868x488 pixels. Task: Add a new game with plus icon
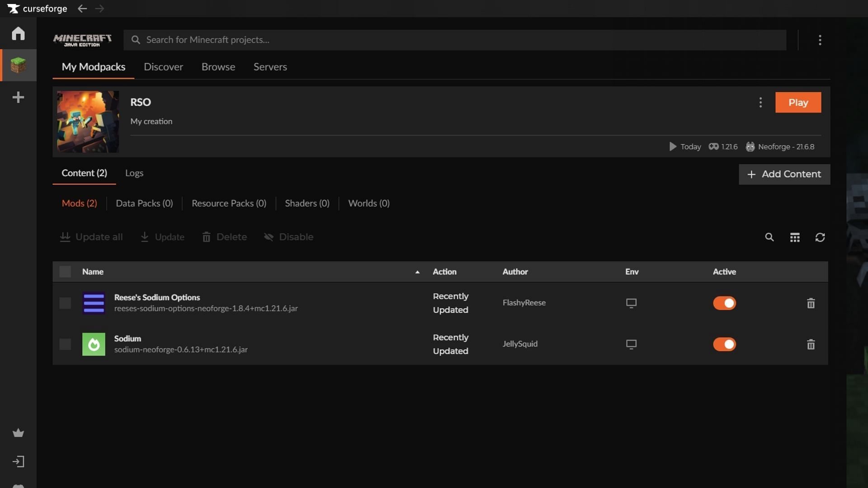[18, 97]
